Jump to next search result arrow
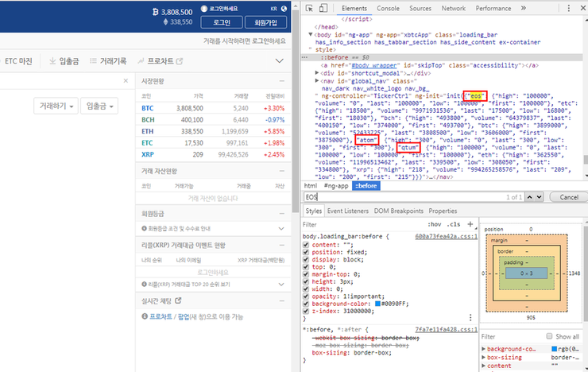 [x=539, y=197]
